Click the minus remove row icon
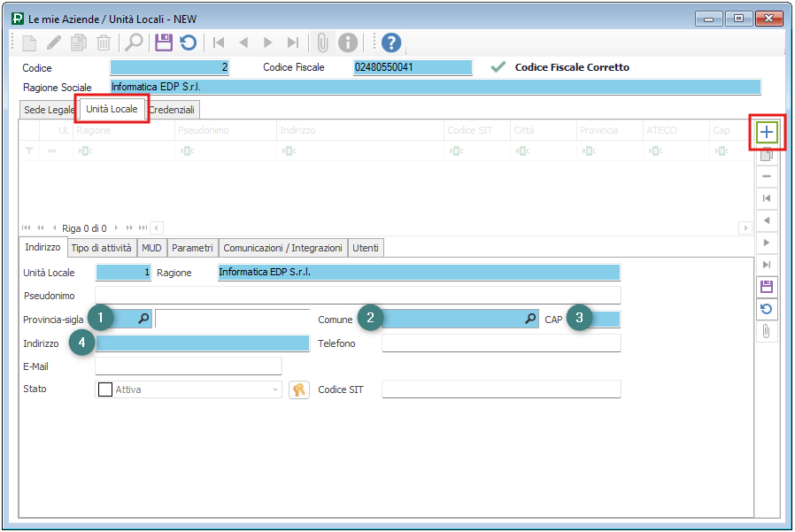Viewport: 795px width, 532px height. click(x=767, y=176)
